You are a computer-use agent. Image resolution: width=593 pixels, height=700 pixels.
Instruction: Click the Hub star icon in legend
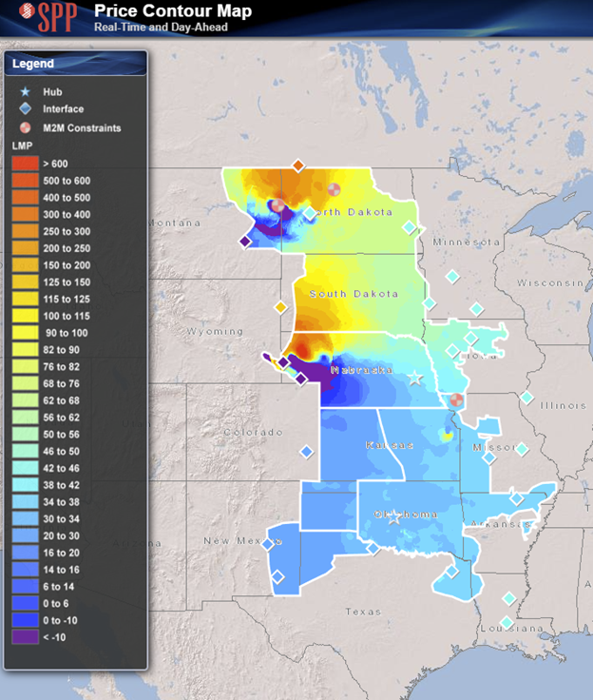point(25,92)
